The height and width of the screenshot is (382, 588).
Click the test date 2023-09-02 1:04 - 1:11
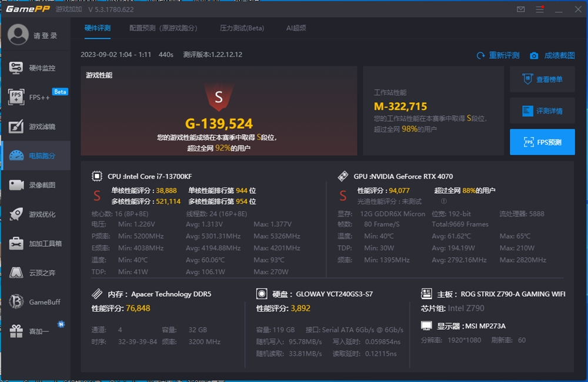tap(116, 55)
